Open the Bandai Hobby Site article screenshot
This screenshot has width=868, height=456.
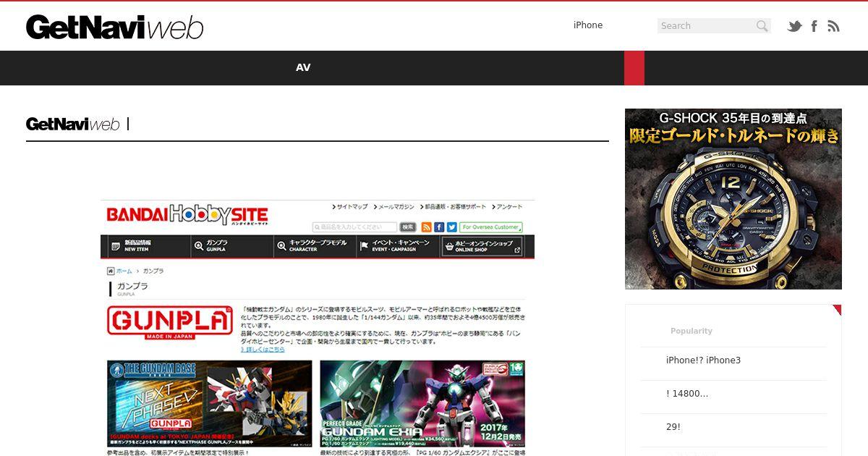tap(318, 327)
